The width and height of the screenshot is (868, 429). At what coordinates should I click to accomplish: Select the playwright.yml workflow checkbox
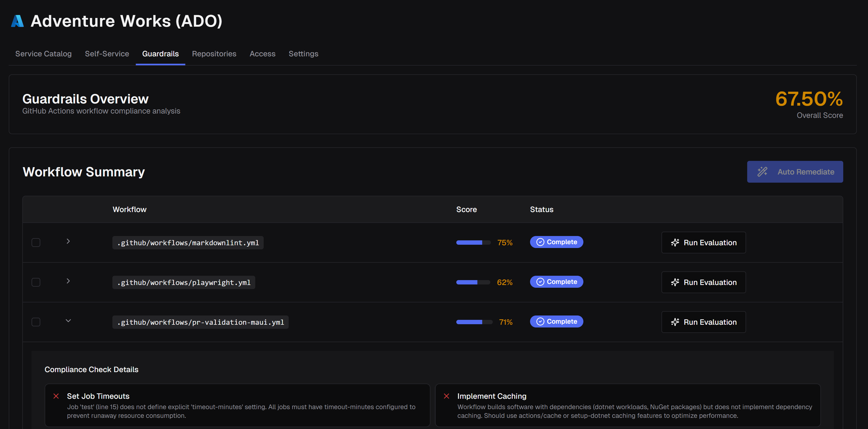point(36,282)
